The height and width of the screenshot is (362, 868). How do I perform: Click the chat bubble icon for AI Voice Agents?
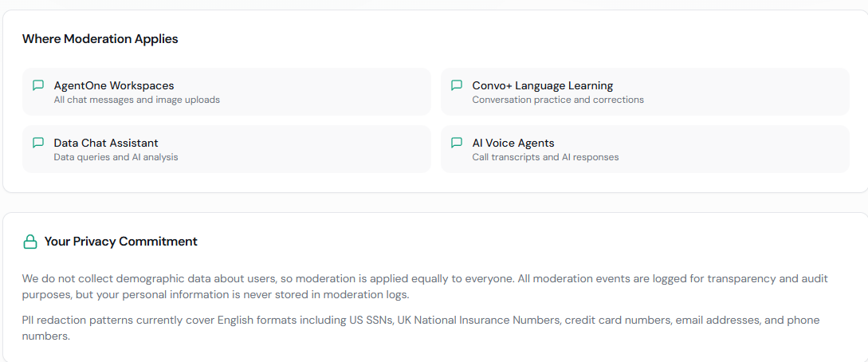coord(456,143)
